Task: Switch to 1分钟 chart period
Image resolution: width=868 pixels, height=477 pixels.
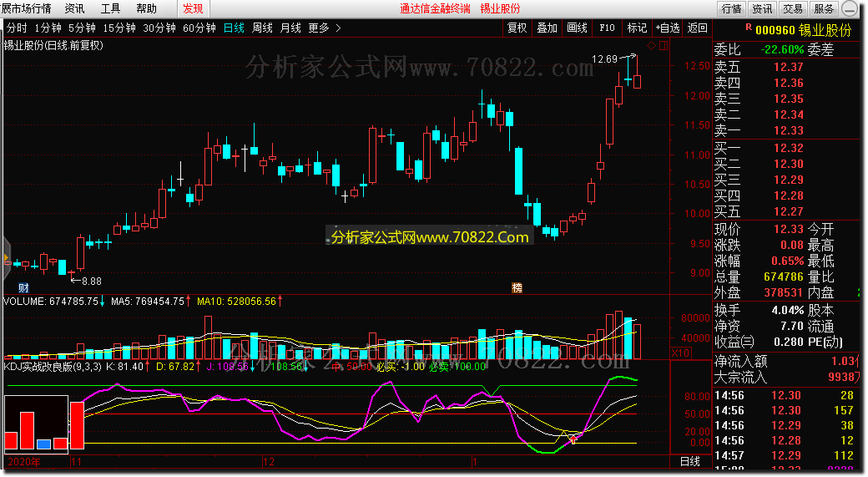Action: (x=48, y=28)
